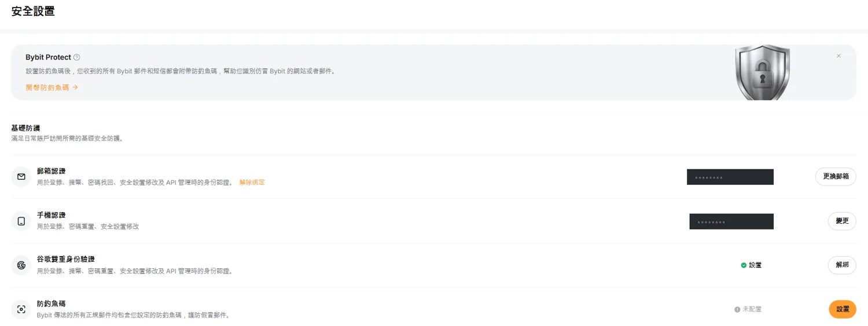
Task: Click the orange 設置 button for 防釣魚碼
Action: (843, 309)
